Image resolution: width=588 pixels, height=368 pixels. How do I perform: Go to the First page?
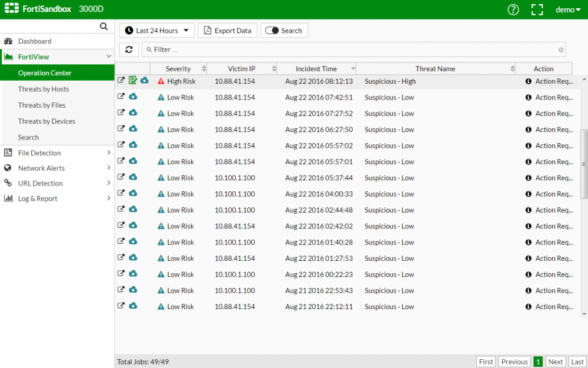(x=486, y=362)
